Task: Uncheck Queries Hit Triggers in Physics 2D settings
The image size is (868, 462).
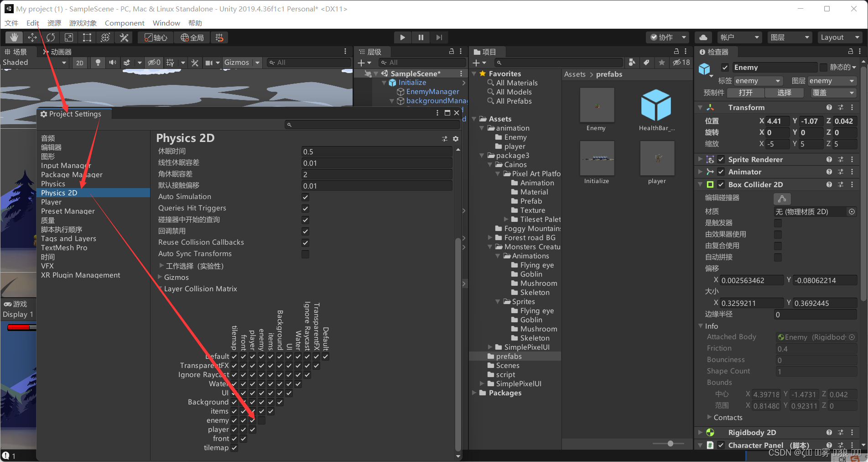Action: coord(305,208)
